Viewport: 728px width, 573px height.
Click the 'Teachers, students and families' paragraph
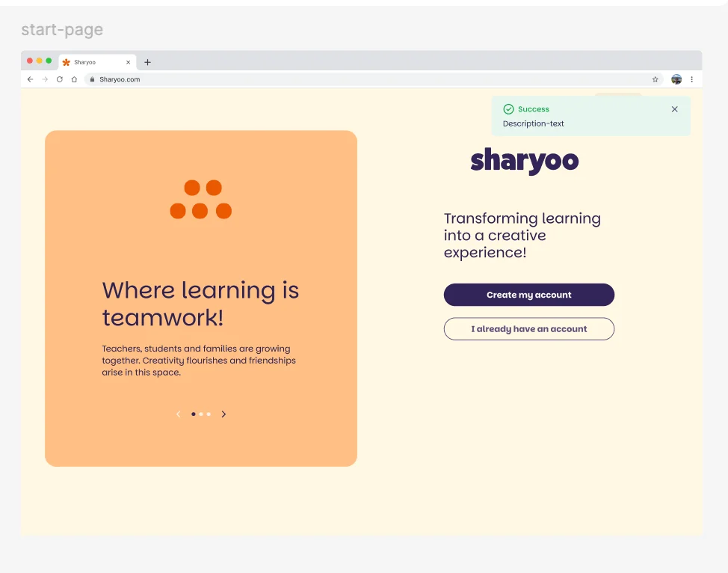pyautogui.click(x=199, y=360)
